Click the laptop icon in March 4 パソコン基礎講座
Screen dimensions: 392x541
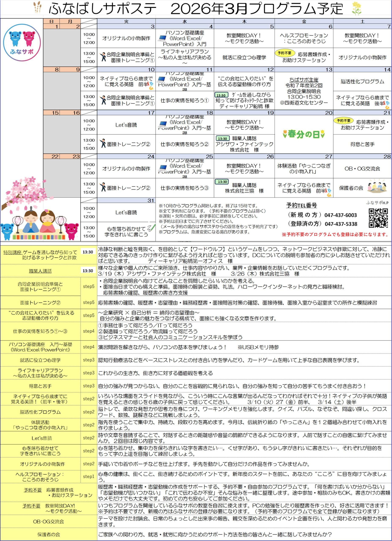coord(162,38)
